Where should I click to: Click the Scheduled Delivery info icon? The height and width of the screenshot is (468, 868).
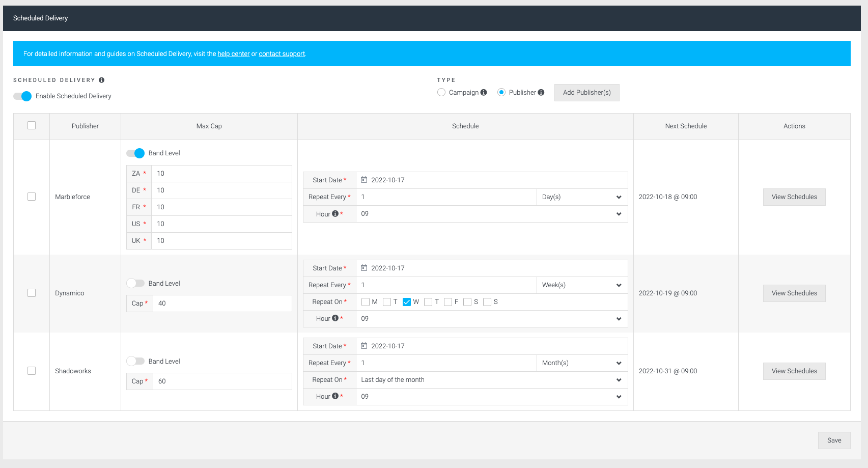coord(102,80)
